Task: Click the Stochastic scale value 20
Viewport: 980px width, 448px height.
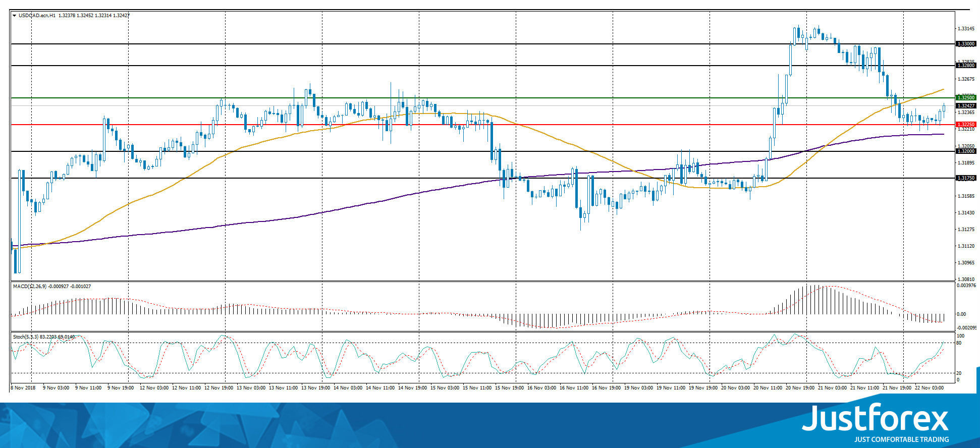Action: coord(959,373)
